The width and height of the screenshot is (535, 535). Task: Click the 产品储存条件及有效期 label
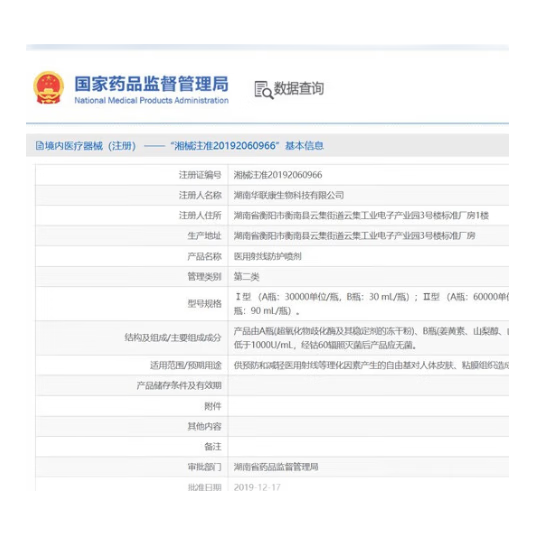pos(179,386)
